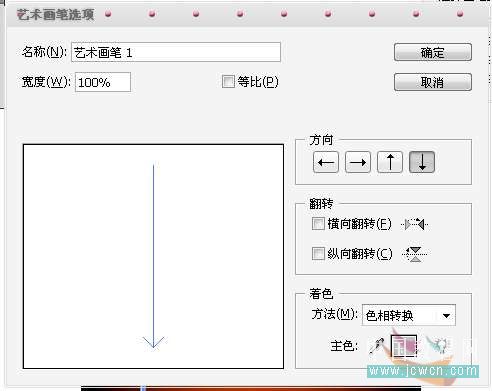492x391 pixels.
Task: Enable the 等比(P) proportional checkbox
Action: click(x=228, y=81)
